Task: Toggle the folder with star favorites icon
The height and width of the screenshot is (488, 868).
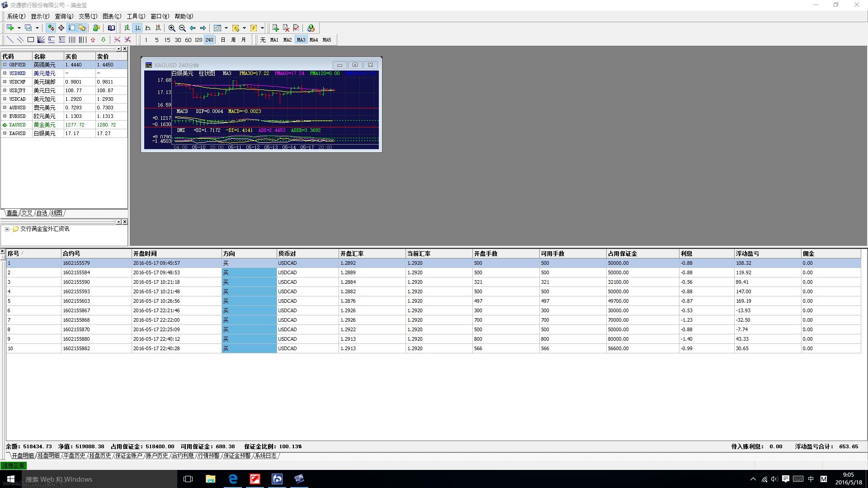Action: point(82,28)
